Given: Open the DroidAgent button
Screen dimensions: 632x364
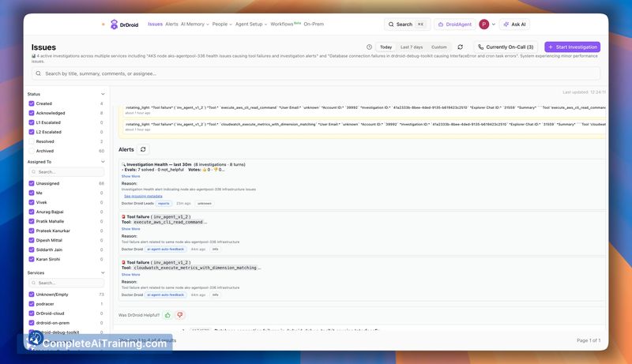Looking at the screenshot, I should click(455, 24).
